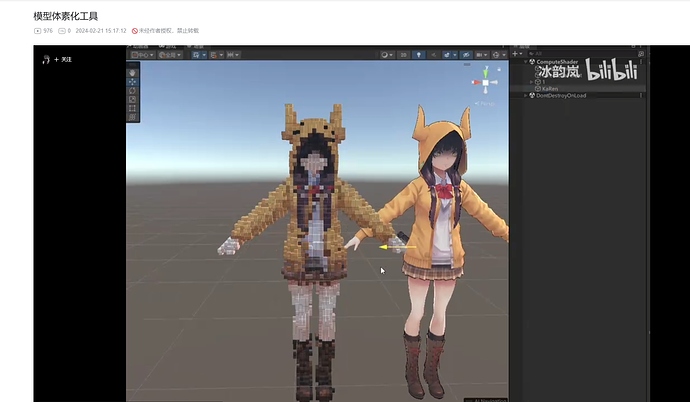Select the DontDestroyOnLoad scene row
This screenshot has width=690, height=402.
point(578,95)
